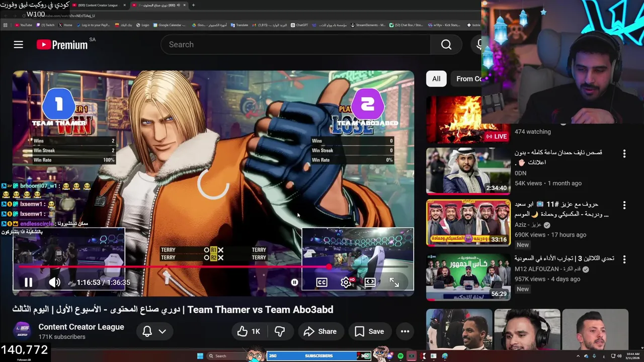This screenshot has height=362, width=644.
Task: Dislike the video
Action: pyautogui.click(x=280, y=331)
